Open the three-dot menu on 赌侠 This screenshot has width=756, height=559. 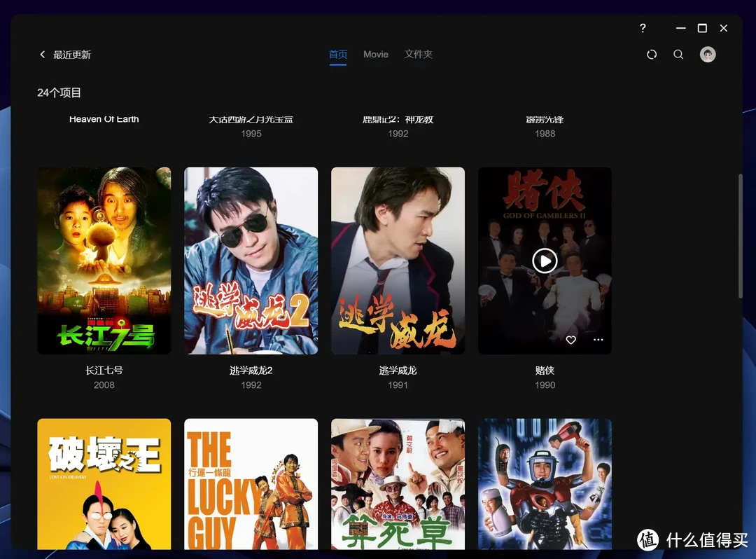coord(598,340)
